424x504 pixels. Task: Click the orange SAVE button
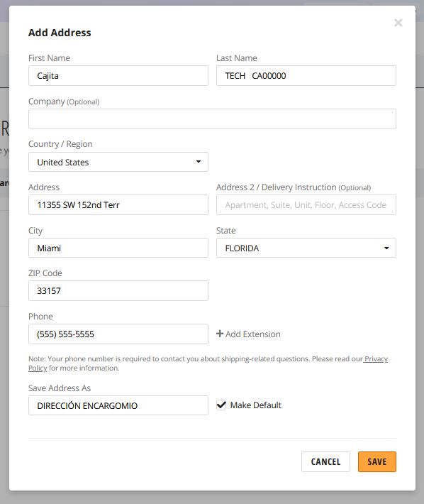tap(376, 462)
